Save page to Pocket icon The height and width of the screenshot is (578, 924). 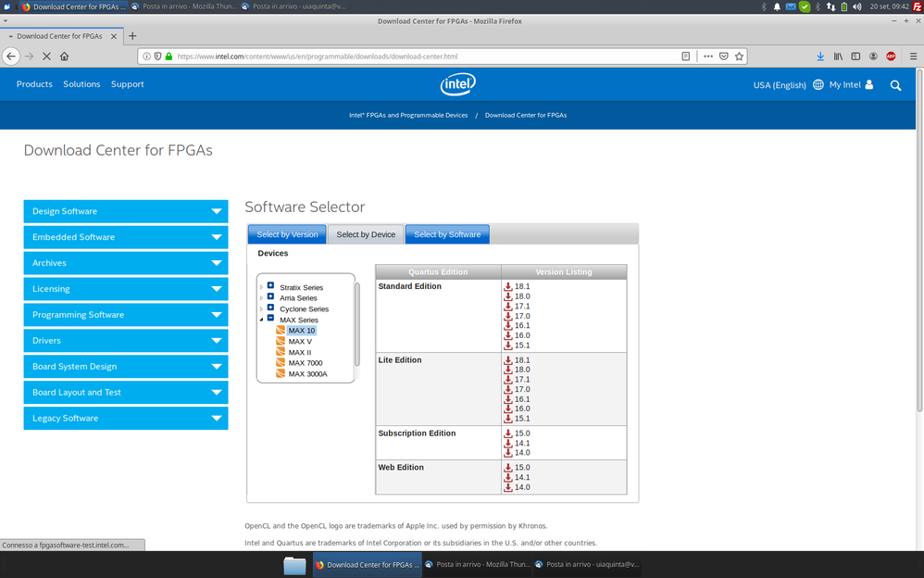724,56
